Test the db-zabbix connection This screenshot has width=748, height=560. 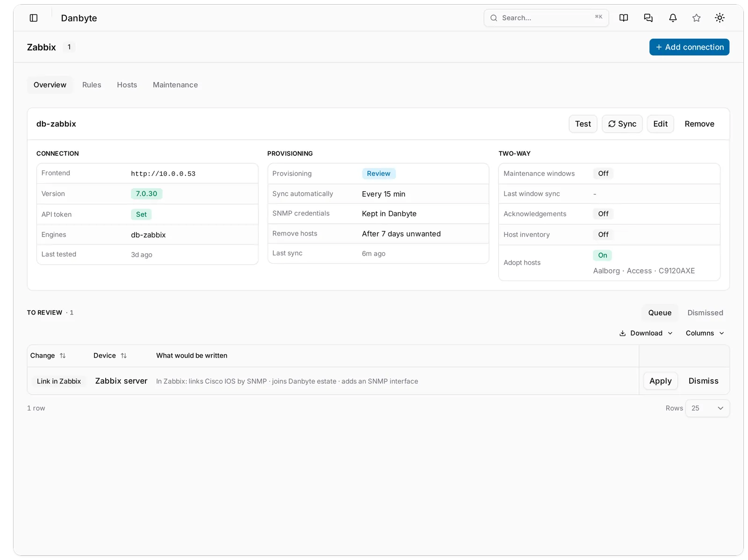tap(583, 124)
